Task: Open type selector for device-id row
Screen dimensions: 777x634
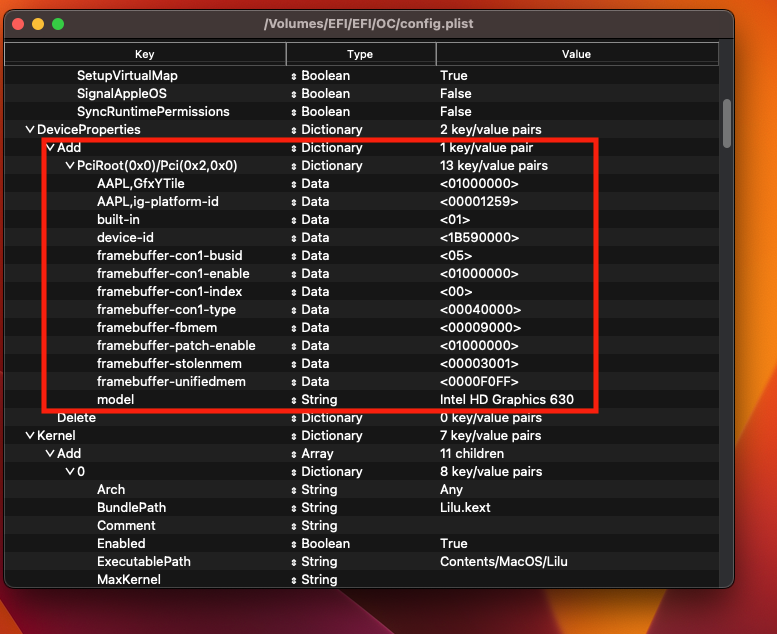Action: (x=294, y=238)
